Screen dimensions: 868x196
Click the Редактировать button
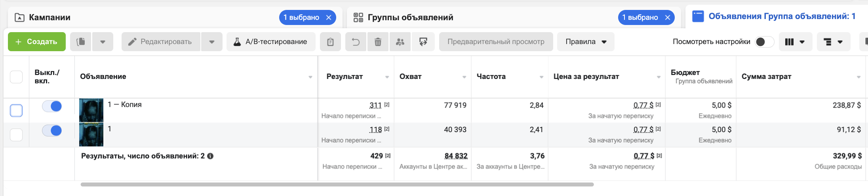pos(161,42)
